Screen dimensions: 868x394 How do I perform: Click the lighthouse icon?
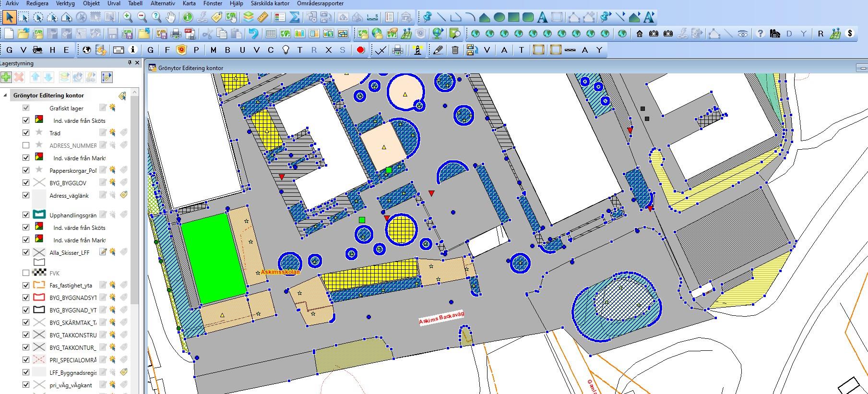(x=417, y=50)
